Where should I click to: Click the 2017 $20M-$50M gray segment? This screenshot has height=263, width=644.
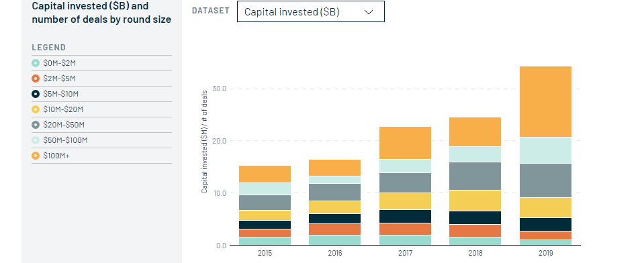click(x=405, y=183)
